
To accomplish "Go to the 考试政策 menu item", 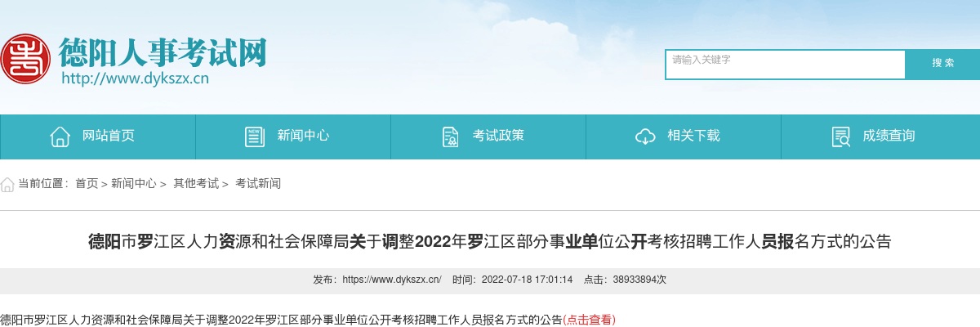I will pyautogui.click(x=488, y=137).
